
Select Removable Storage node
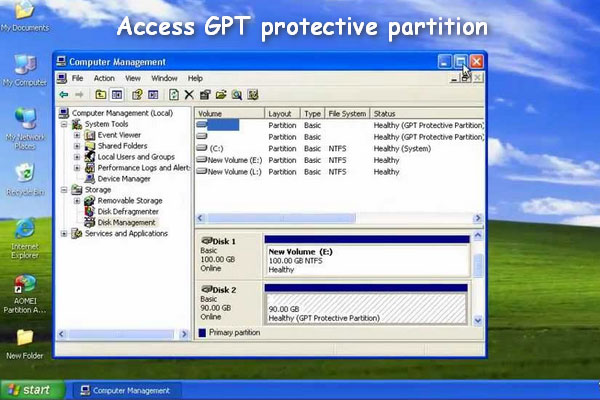(130, 201)
